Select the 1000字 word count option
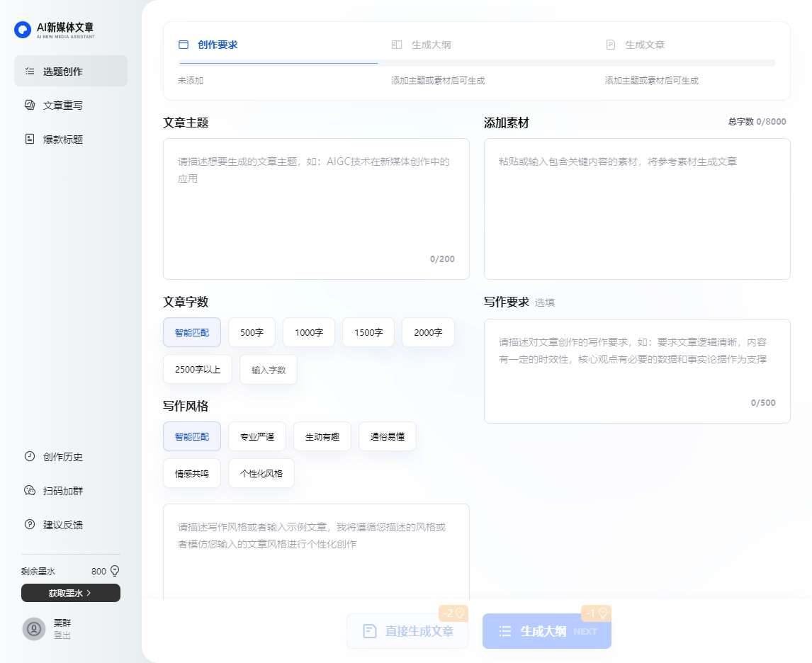 308,332
